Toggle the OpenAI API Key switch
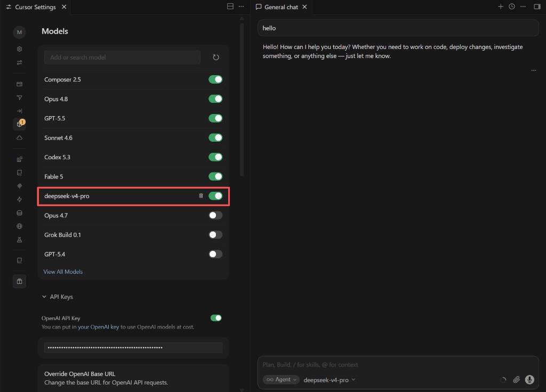The height and width of the screenshot is (392, 546). (216, 318)
